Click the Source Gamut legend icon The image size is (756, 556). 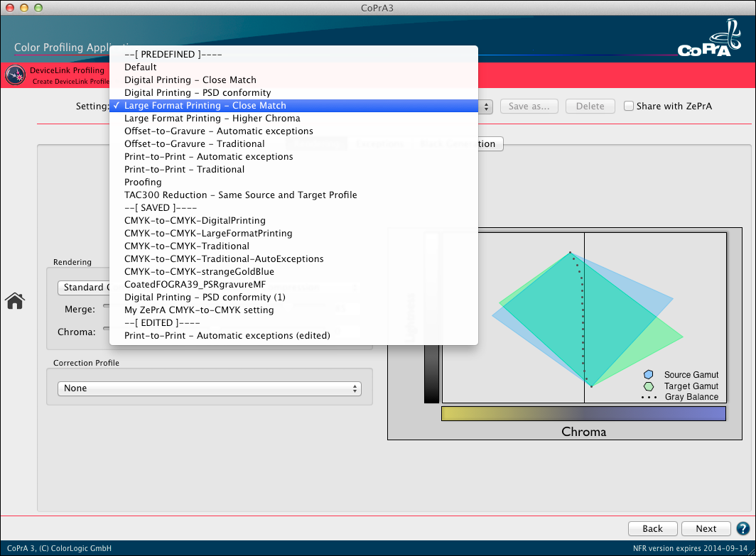tap(648, 375)
